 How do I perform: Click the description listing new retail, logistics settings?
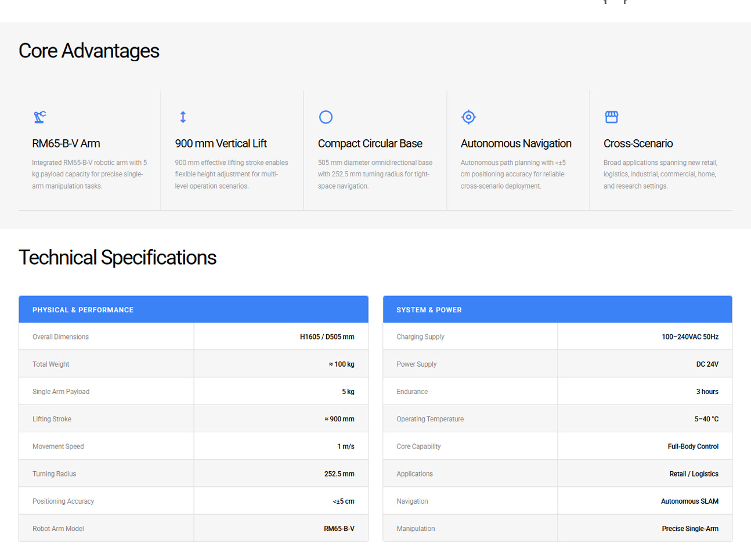[x=660, y=174]
